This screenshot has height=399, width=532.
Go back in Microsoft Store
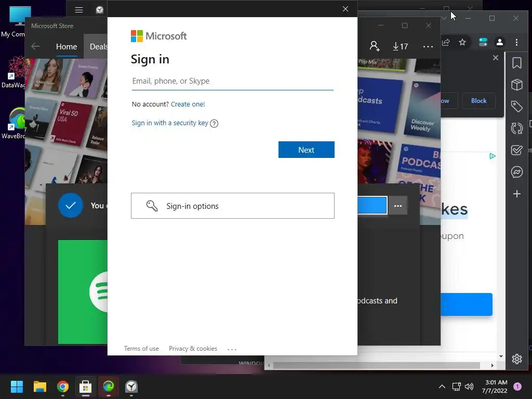[35, 46]
